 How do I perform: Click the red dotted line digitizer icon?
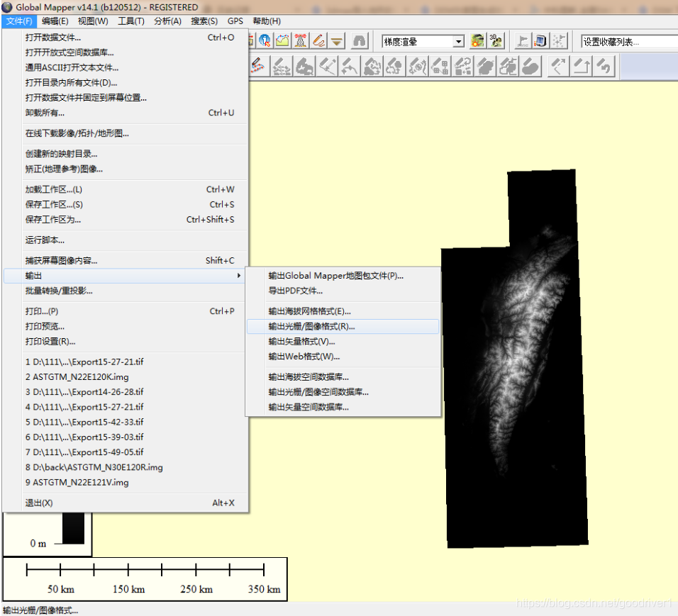(x=257, y=67)
